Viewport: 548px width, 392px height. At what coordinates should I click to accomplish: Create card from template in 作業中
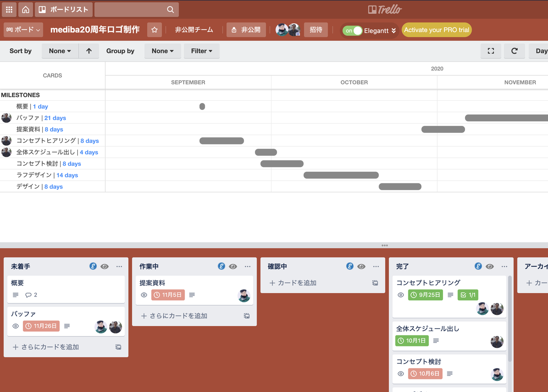pyautogui.click(x=247, y=316)
